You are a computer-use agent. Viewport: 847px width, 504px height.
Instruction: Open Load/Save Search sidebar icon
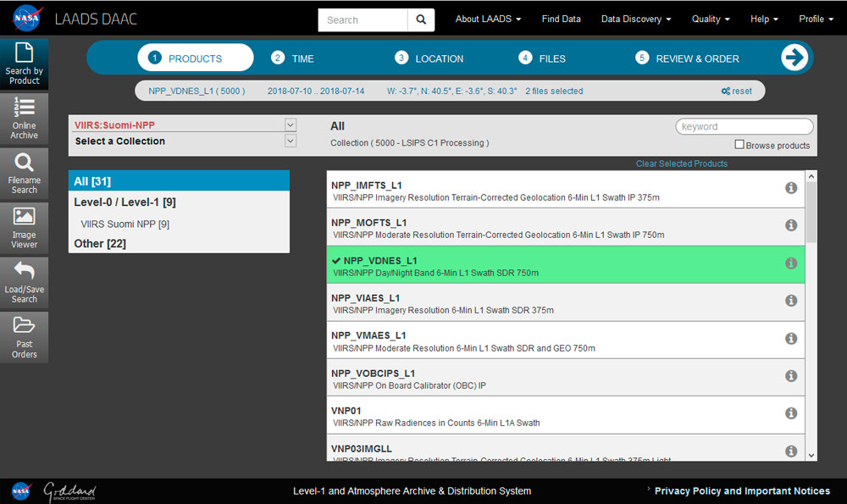click(24, 282)
